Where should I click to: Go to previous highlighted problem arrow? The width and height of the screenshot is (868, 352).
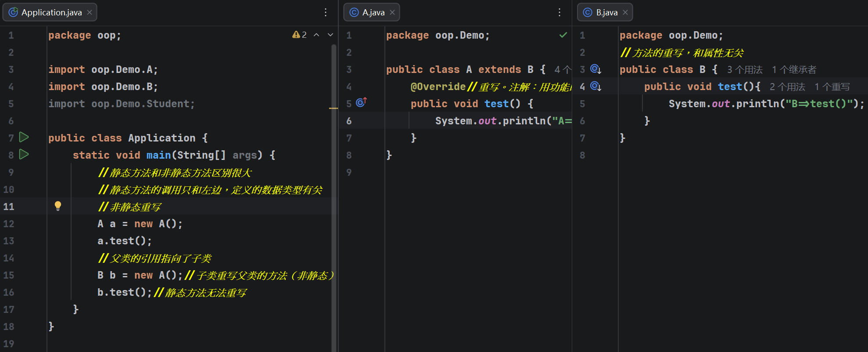coord(316,35)
